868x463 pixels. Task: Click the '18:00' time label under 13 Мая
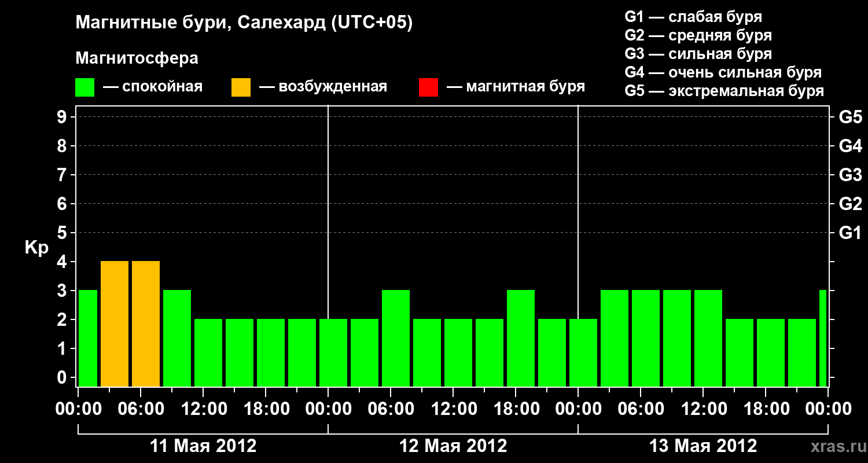click(766, 409)
